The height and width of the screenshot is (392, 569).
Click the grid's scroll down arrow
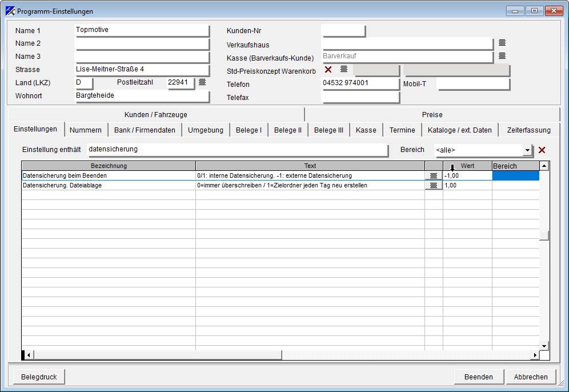click(544, 346)
